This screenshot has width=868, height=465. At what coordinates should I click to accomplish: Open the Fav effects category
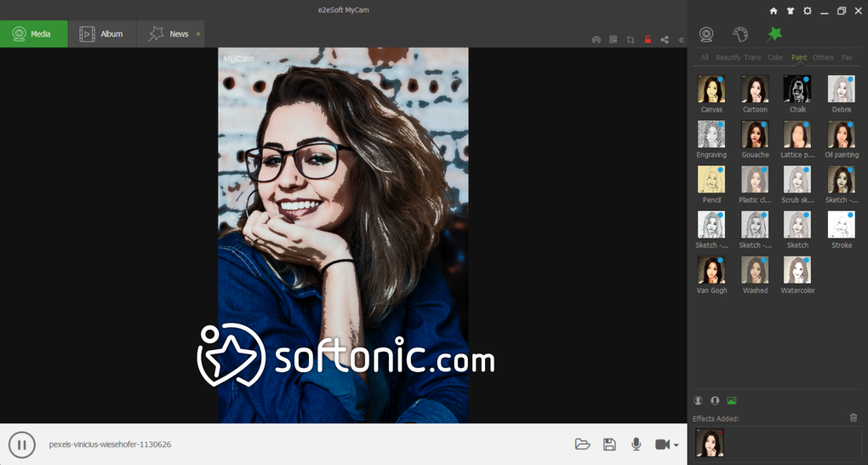847,58
